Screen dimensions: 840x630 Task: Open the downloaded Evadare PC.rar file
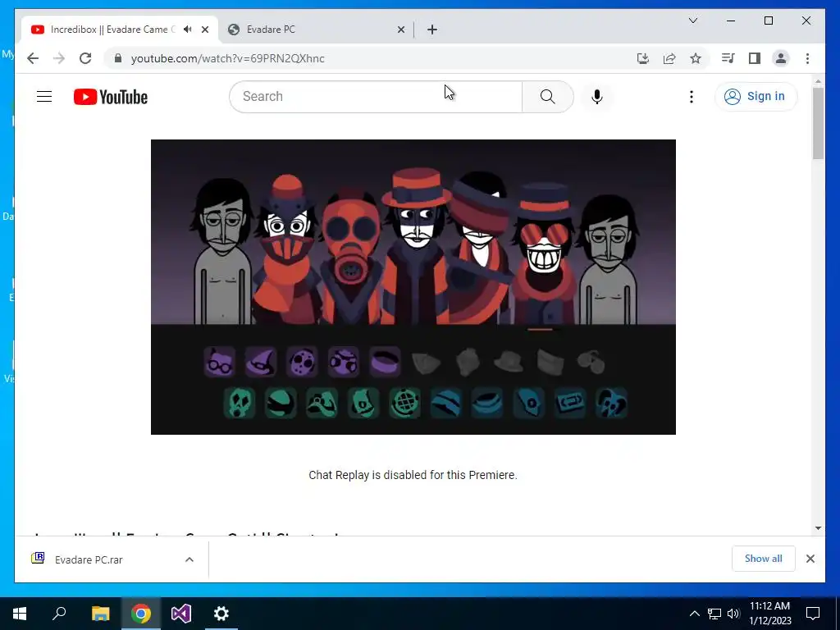[89, 559]
